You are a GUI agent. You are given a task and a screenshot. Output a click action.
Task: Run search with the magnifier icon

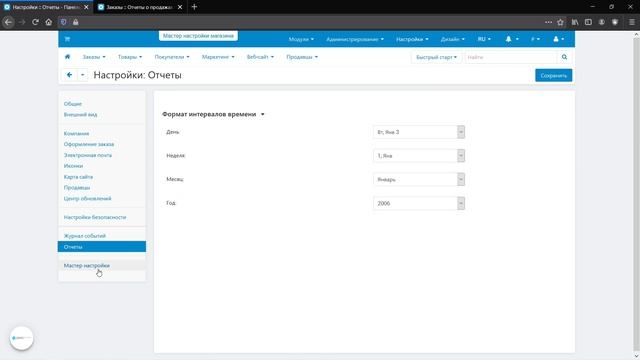pyautogui.click(x=564, y=57)
